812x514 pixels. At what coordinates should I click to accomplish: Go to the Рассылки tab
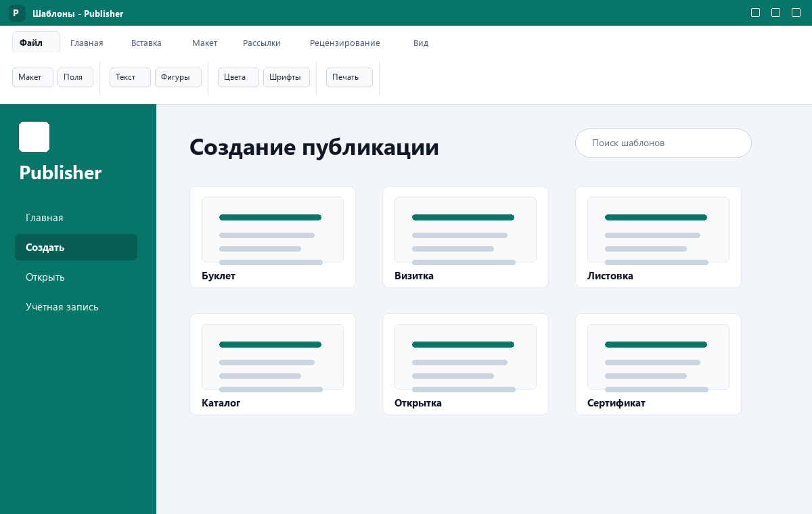tap(262, 43)
